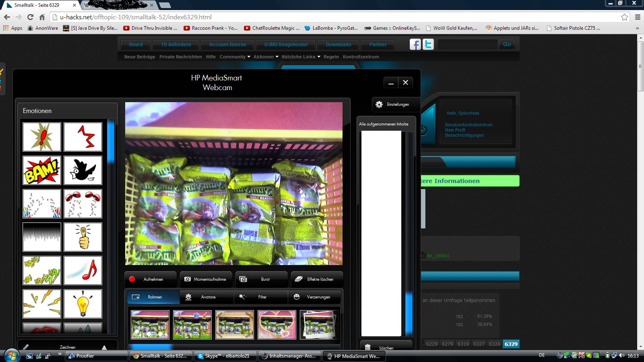Open Einstellungen gear settings
The image size is (644, 362).
point(392,105)
